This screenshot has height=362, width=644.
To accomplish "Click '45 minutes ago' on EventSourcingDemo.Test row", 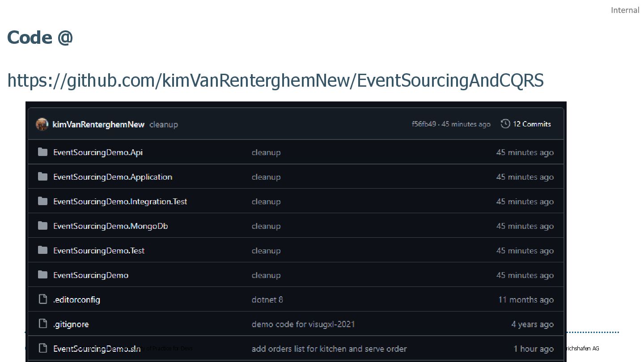I will click(x=525, y=251).
